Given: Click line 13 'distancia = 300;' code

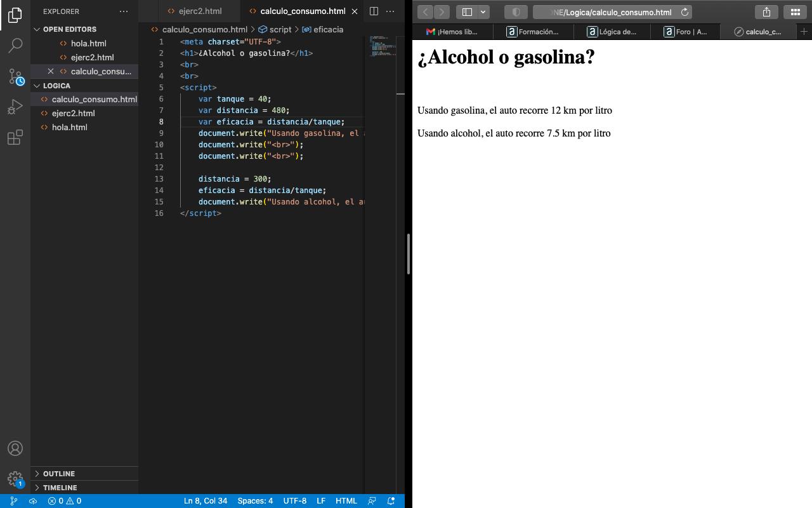Looking at the screenshot, I should [x=235, y=179].
